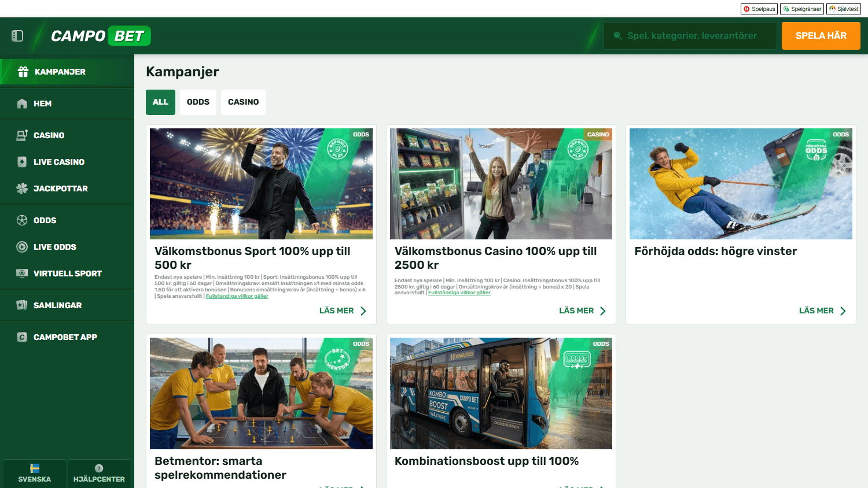Click the arrow chevron on Förhöjda odds card

click(x=843, y=311)
